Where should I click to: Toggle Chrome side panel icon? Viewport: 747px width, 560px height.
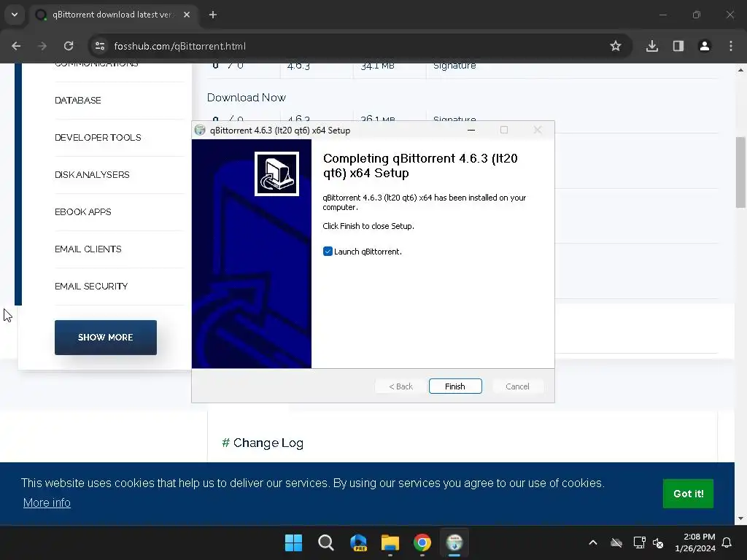[x=678, y=46]
